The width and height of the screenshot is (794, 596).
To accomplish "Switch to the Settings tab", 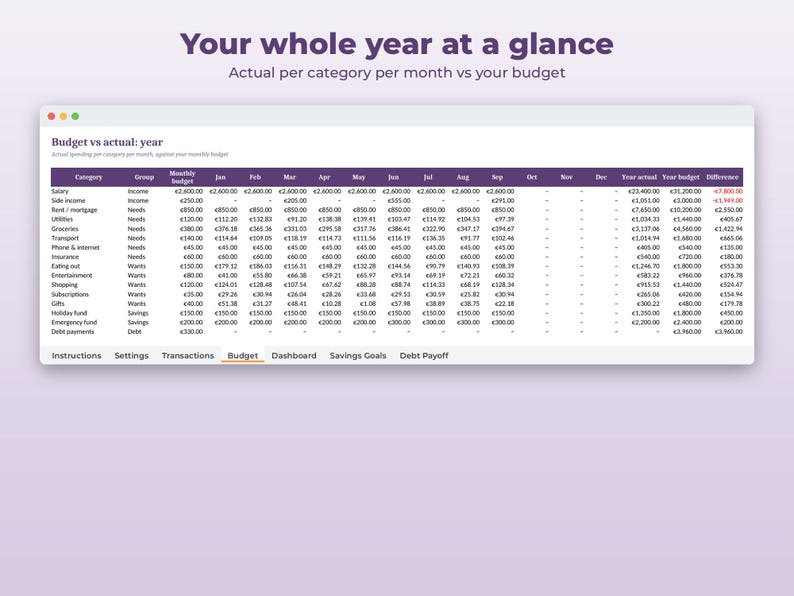I will (131, 355).
